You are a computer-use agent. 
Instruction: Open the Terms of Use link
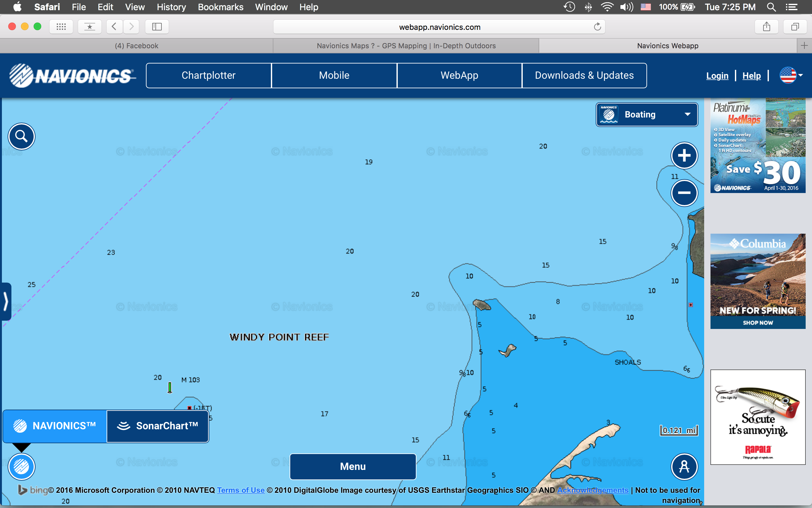point(240,490)
